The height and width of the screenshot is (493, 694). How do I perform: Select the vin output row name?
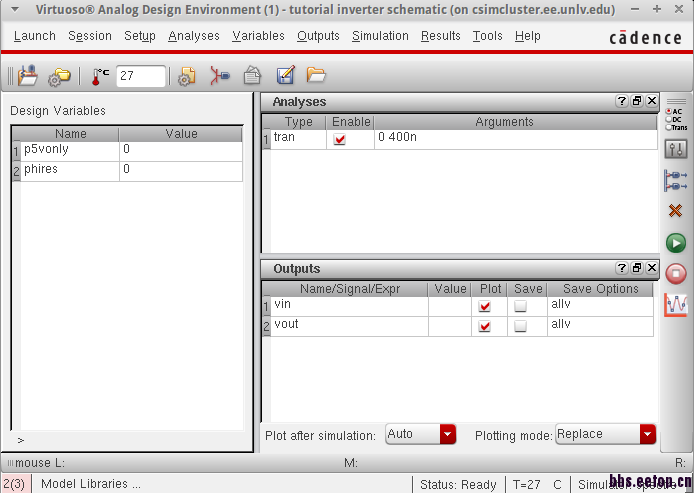(x=349, y=306)
